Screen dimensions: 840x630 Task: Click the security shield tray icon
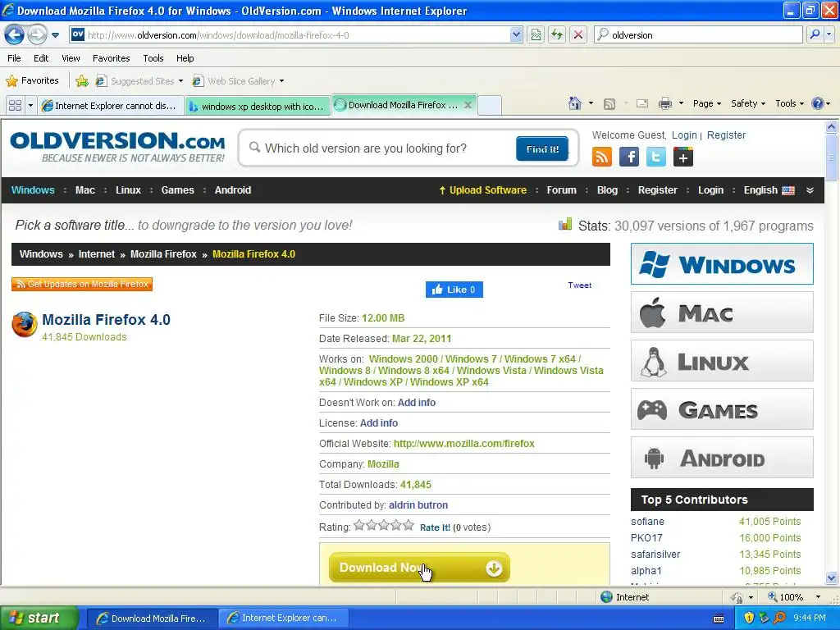[x=748, y=618]
